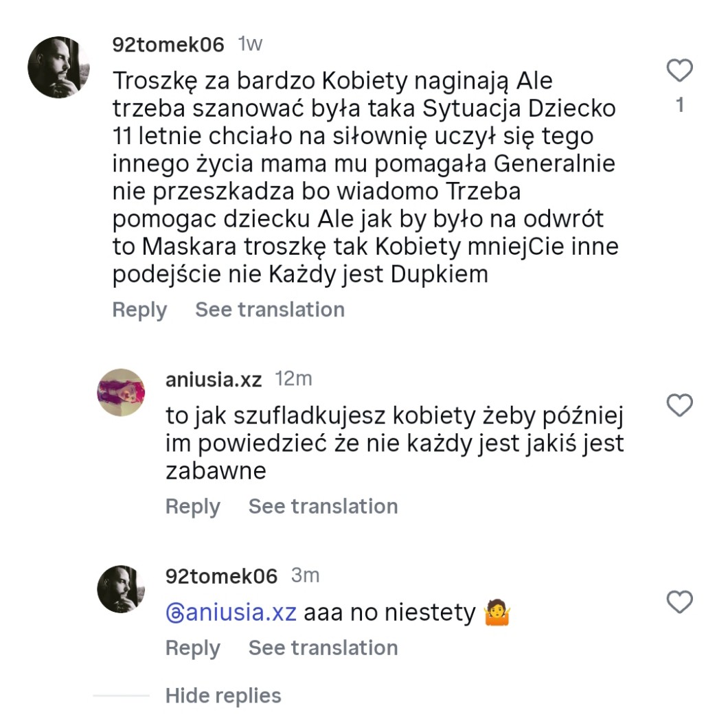Viewport: 728px width, 721px height.
Task: Tap the 12m timestamp on aniusia.xz's reply
Action: tap(293, 379)
